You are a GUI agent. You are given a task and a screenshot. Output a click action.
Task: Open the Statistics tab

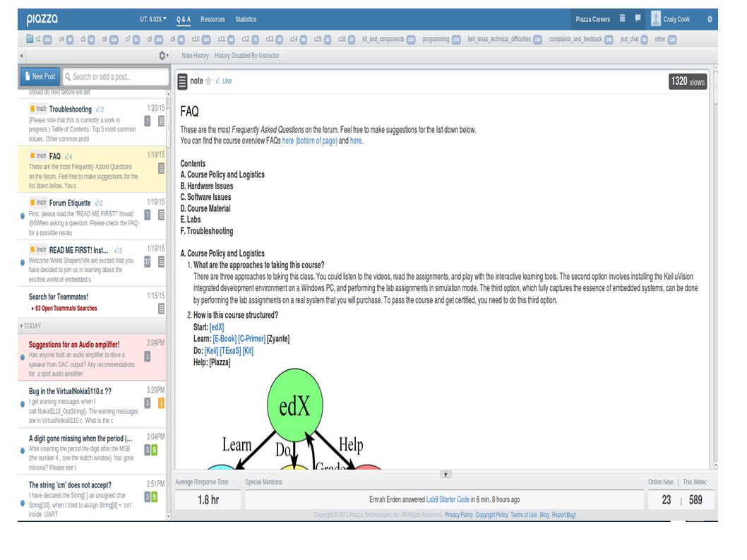(x=246, y=19)
